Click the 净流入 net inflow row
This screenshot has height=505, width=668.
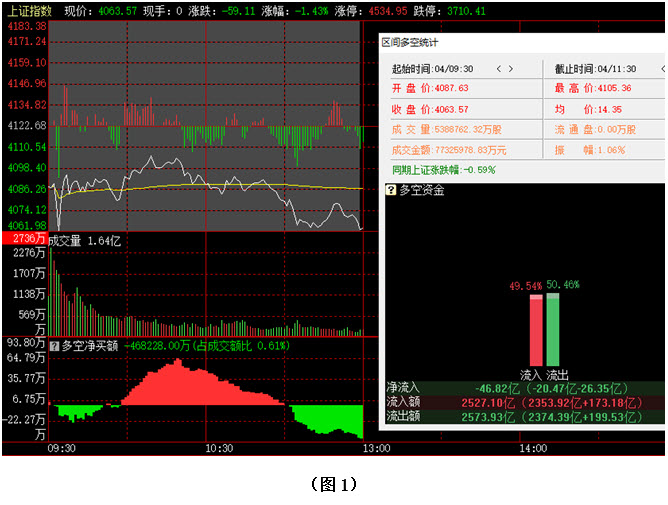click(524, 386)
